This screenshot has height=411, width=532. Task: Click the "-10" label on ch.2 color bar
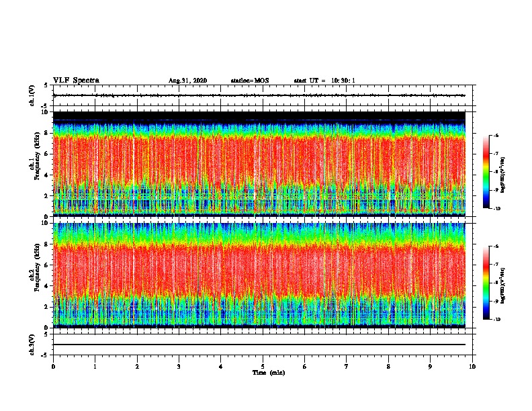coord(497,320)
